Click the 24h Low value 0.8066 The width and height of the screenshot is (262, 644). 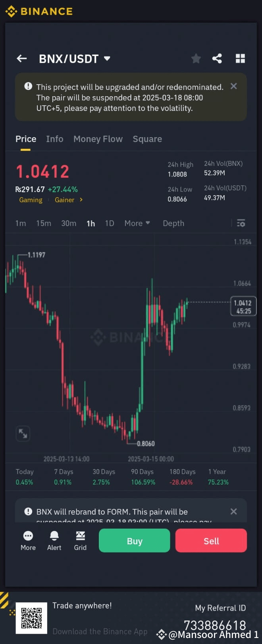click(177, 199)
